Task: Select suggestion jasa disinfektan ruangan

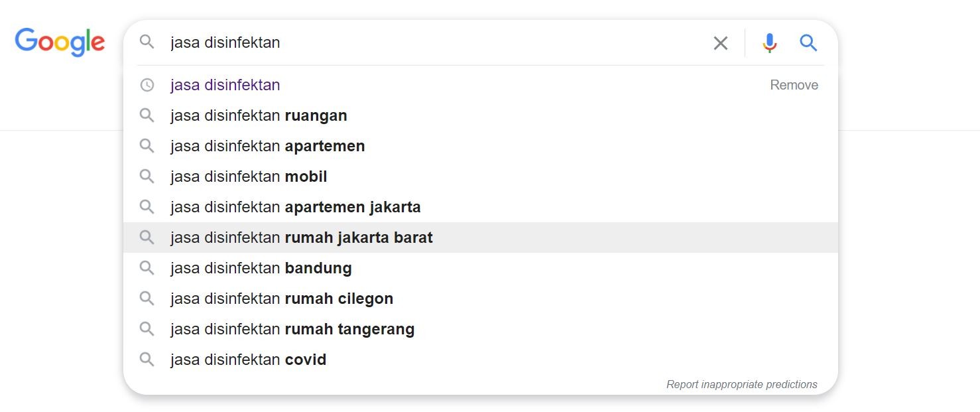Action: (x=259, y=115)
